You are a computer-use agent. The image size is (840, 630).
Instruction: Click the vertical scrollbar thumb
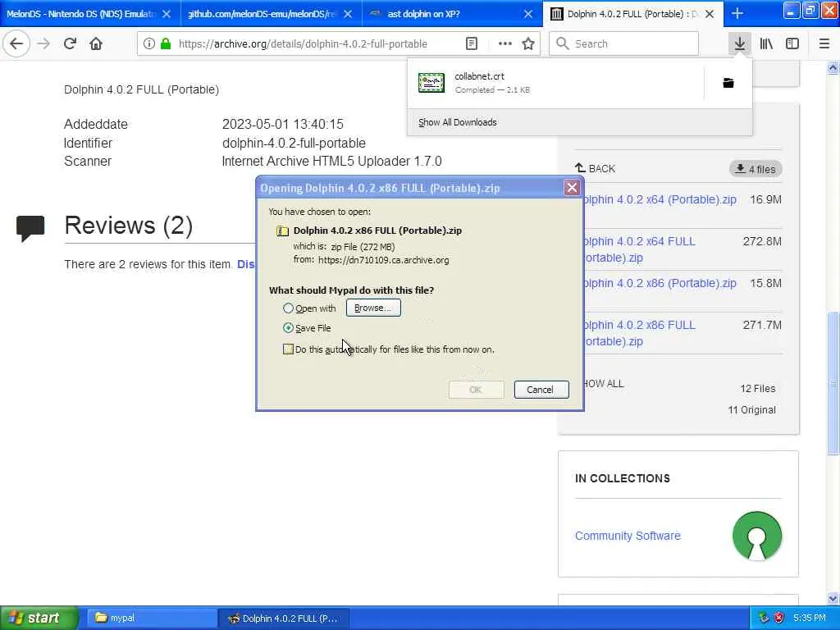[833, 383]
